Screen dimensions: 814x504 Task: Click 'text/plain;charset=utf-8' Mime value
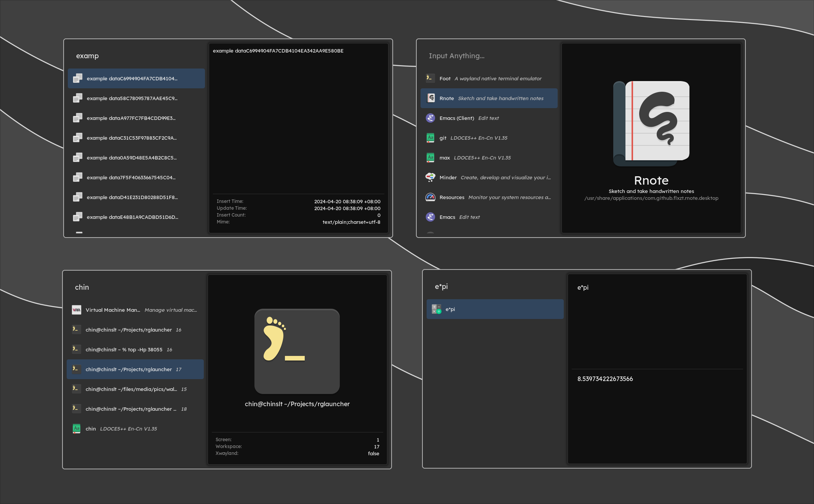click(x=351, y=222)
